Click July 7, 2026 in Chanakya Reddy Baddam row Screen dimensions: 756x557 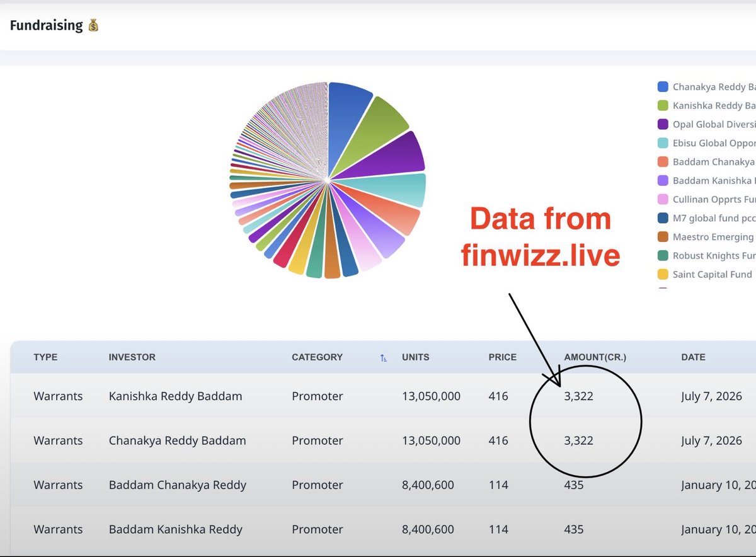coord(711,440)
